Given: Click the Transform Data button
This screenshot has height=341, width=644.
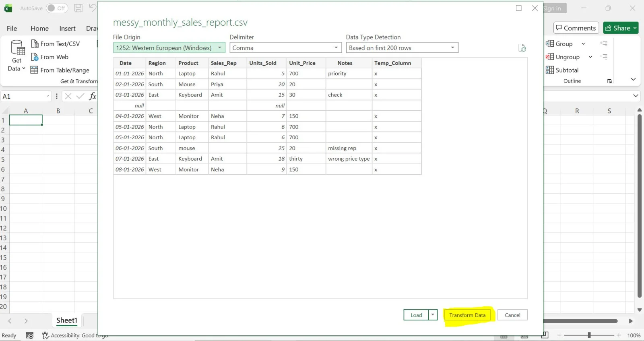Looking at the screenshot, I should (x=467, y=315).
